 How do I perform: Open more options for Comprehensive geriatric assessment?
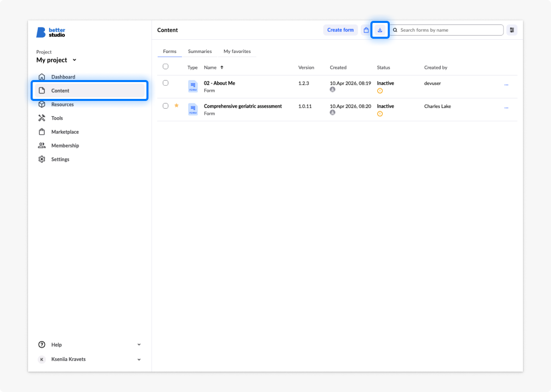coord(507,108)
